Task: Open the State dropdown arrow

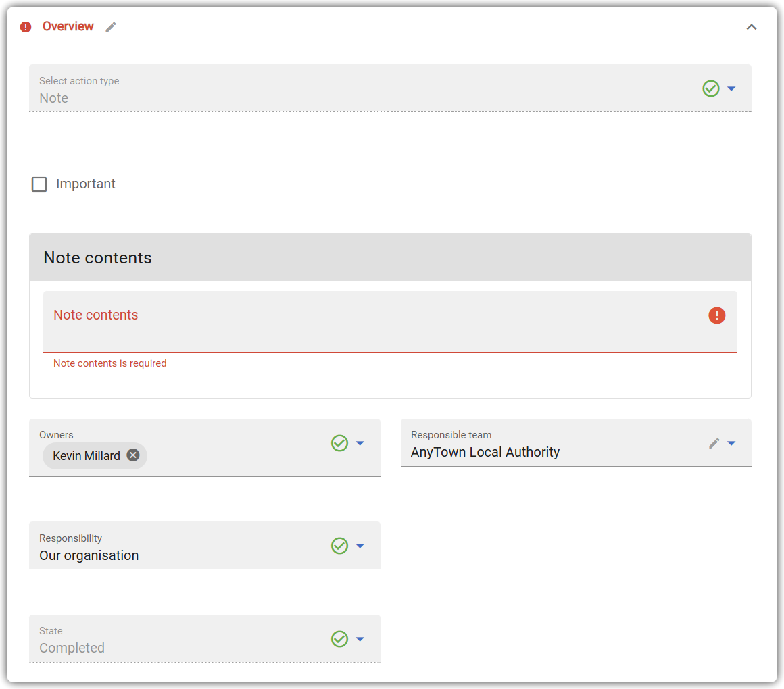Action: coord(360,639)
